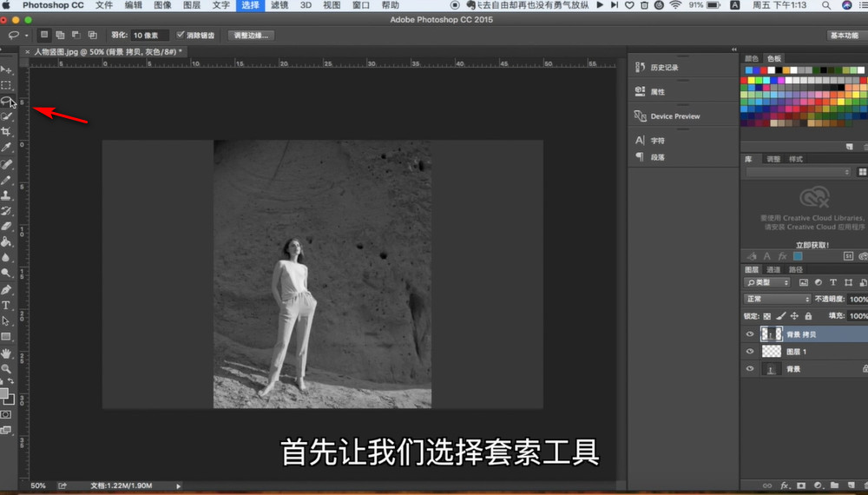This screenshot has width=868, height=495.
Task: Open the 选择 menu
Action: [x=250, y=5]
